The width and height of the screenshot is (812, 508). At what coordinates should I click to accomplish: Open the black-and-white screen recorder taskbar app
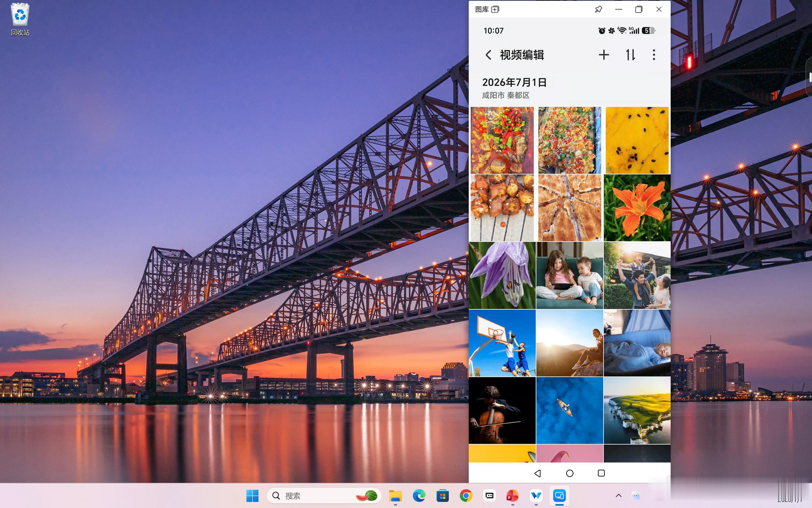tap(489, 496)
